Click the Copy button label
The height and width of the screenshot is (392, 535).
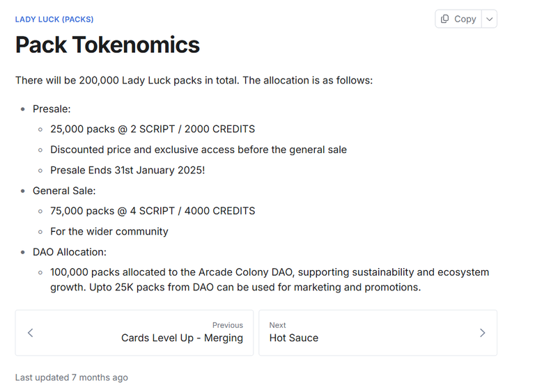point(465,19)
